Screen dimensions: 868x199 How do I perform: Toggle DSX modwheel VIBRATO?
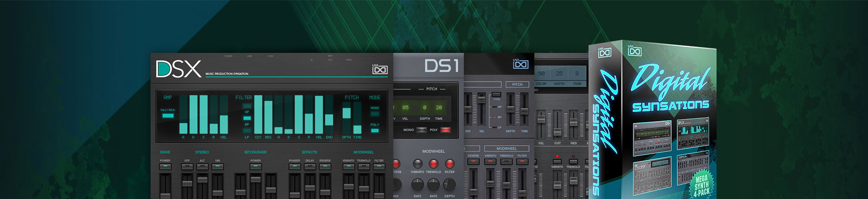point(349,166)
